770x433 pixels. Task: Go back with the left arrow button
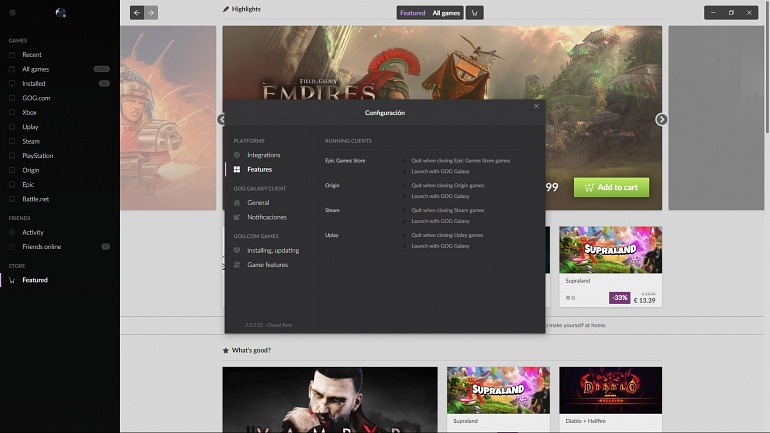pos(137,13)
